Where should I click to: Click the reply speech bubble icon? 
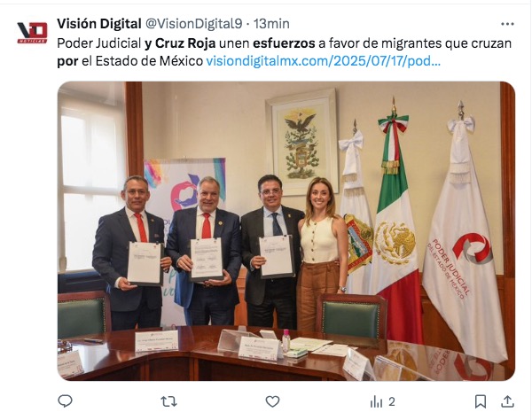click(x=65, y=401)
